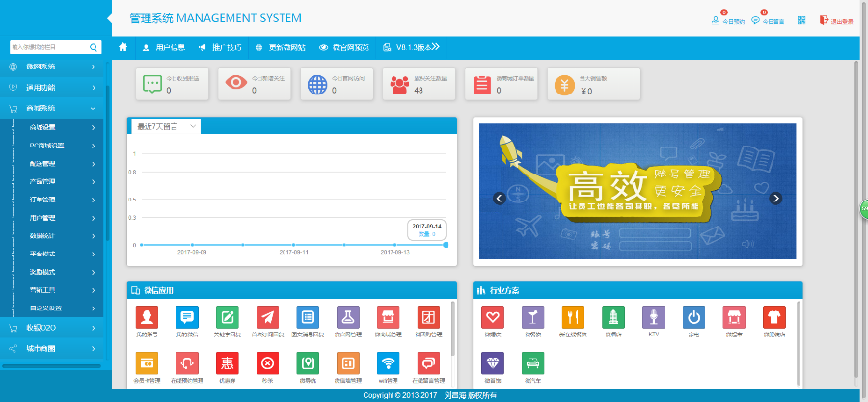This screenshot has width=868, height=402.
Task: Open the yellow membership card icon
Action: click(147, 363)
